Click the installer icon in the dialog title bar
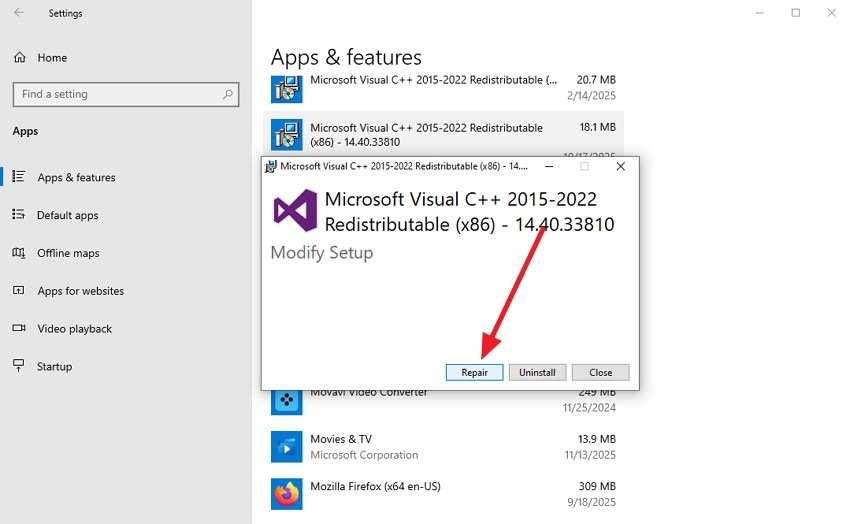Viewport: 850px width, 524px height. [x=271, y=166]
